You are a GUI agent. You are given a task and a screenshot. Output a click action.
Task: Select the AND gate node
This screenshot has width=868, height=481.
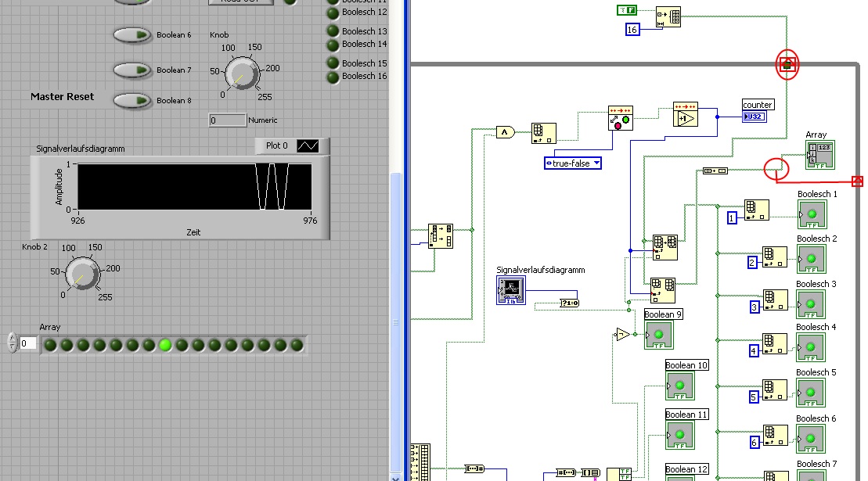pos(506,131)
